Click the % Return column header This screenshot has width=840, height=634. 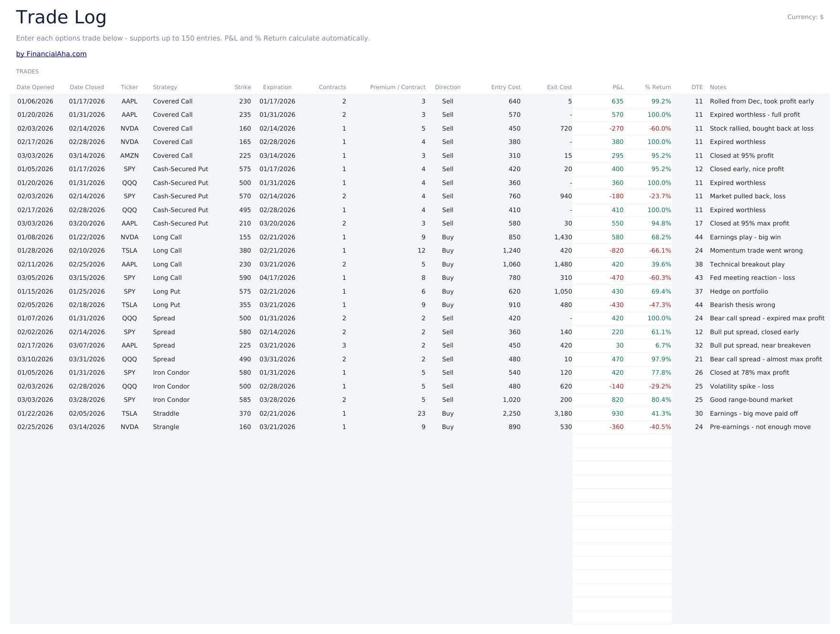tap(658, 87)
